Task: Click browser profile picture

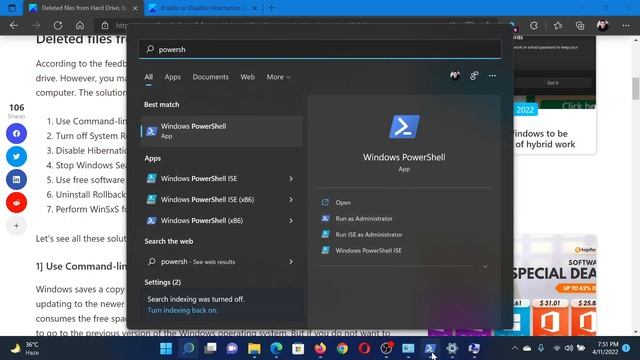Action: (603, 26)
